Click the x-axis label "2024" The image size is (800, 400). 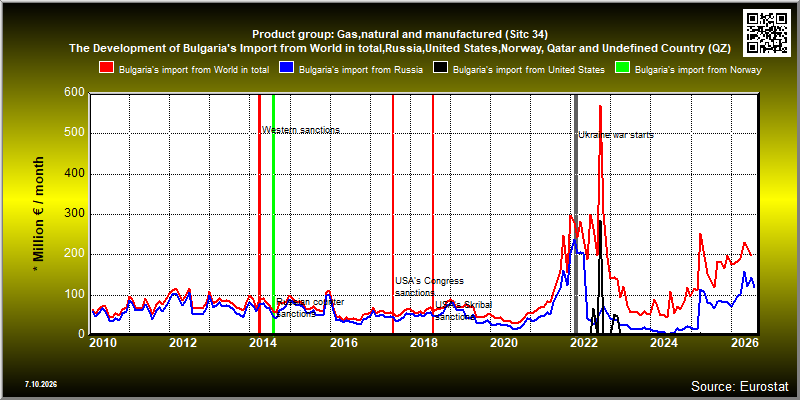[x=664, y=343]
